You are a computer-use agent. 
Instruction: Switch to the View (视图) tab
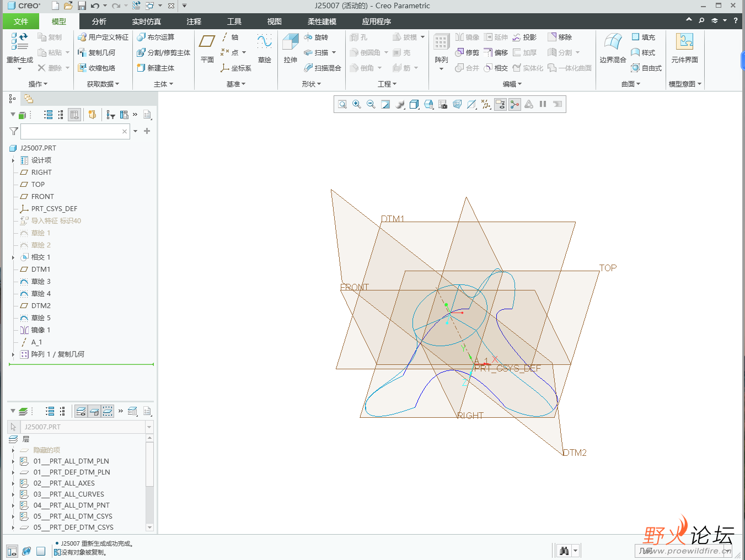pos(274,21)
